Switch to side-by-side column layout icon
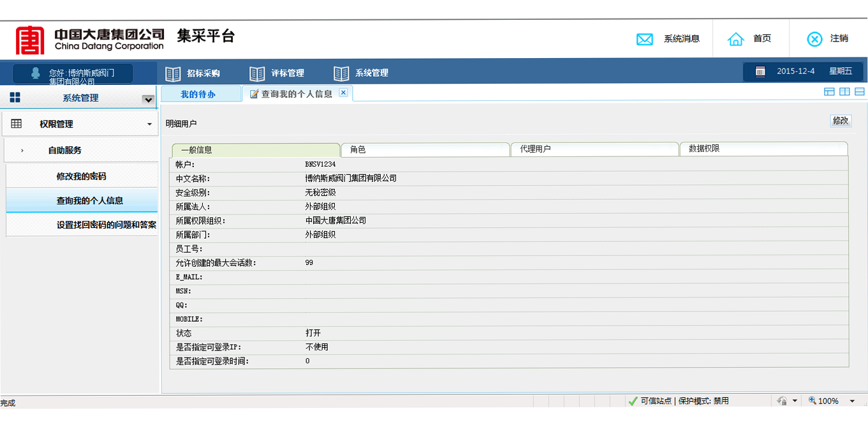This screenshot has width=868, height=422. pyautogui.click(x=844, y=92)
